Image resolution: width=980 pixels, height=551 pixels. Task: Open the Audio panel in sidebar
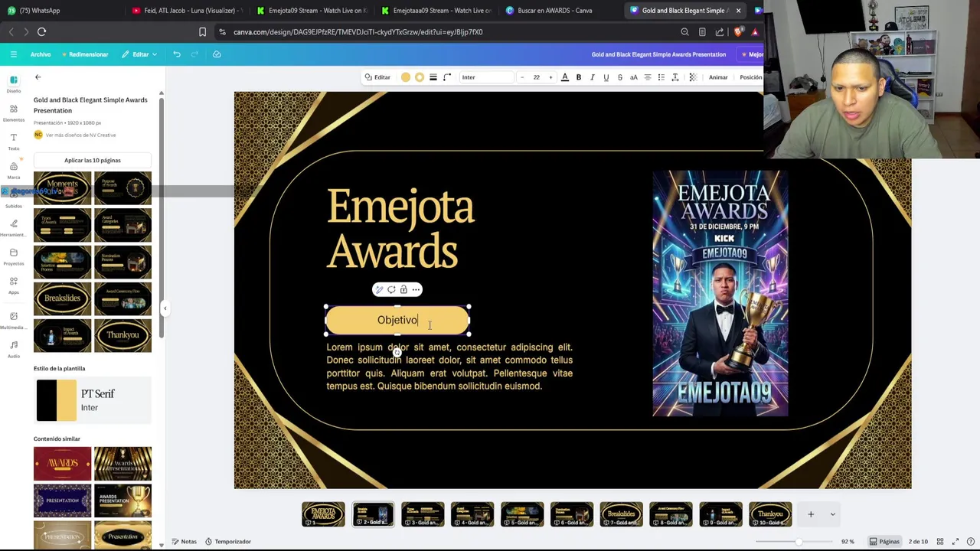tap(14, 349)
